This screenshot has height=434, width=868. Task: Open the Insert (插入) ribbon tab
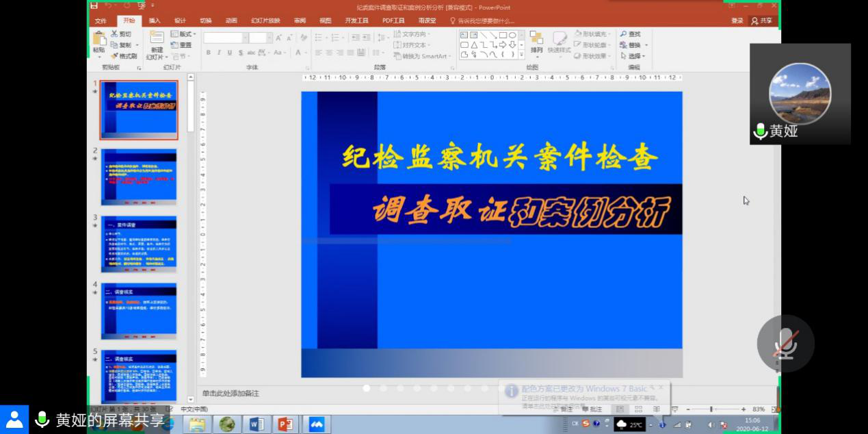coord(155,21)
